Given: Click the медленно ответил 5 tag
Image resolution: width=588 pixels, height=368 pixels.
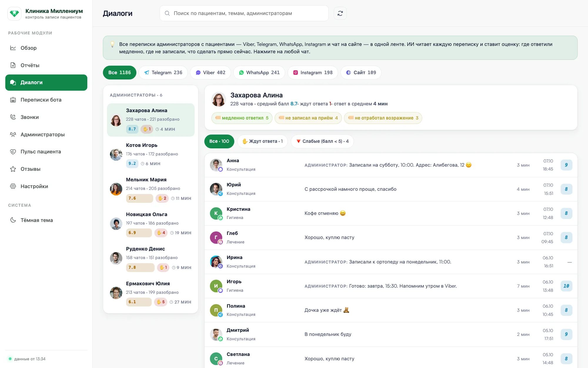Looking at the screenshot, I should 242,118.
